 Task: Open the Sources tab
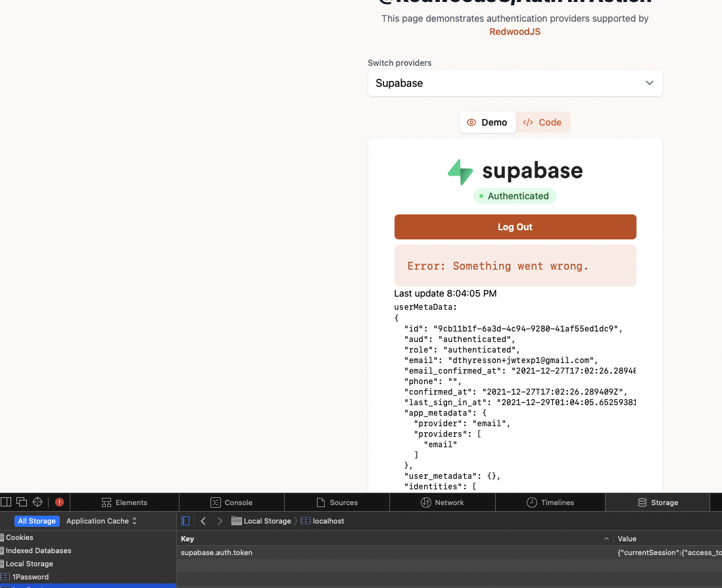(337, 502)
